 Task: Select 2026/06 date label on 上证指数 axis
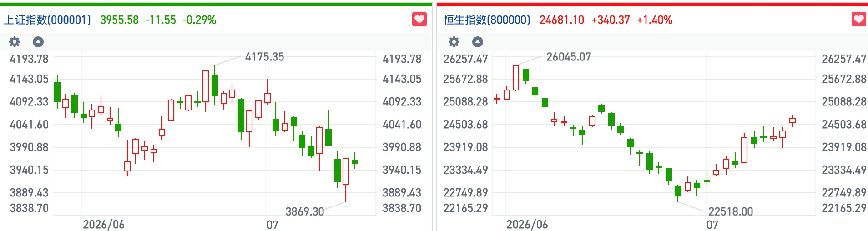[103, 225]
